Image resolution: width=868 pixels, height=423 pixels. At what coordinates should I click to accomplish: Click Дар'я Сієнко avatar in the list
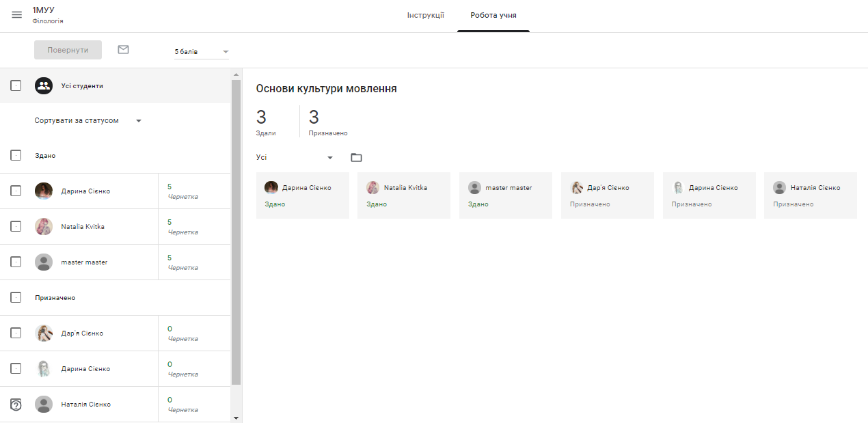44,333
